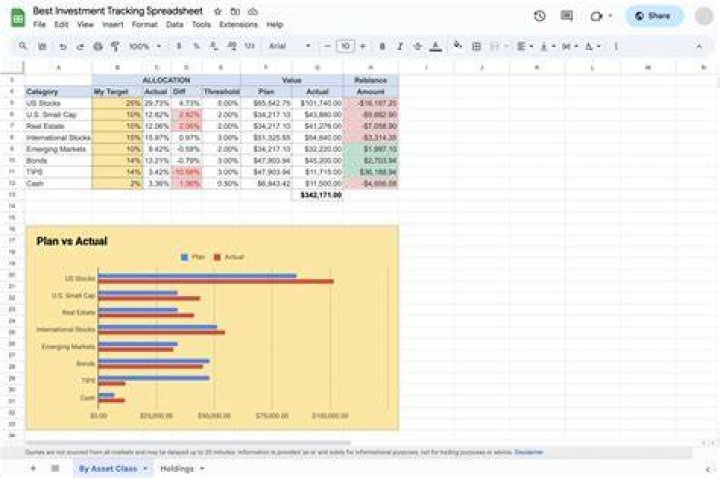Open the horizontal align dropdown
720x478 pixels.
(524, 46)
